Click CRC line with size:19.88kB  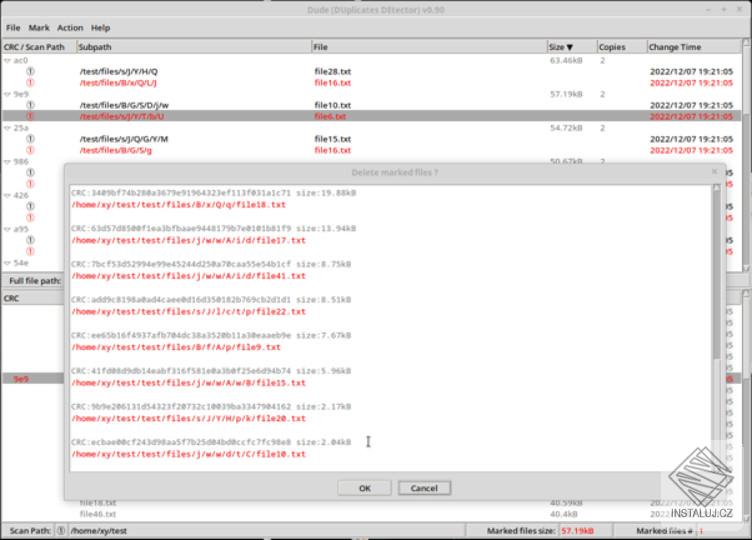[213, 193]
